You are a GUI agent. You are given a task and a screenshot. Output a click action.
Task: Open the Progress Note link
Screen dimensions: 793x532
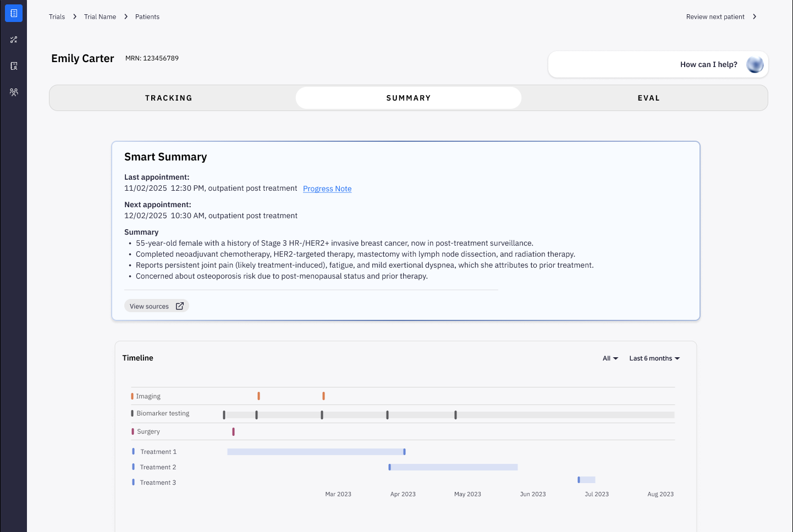point(327,189)
